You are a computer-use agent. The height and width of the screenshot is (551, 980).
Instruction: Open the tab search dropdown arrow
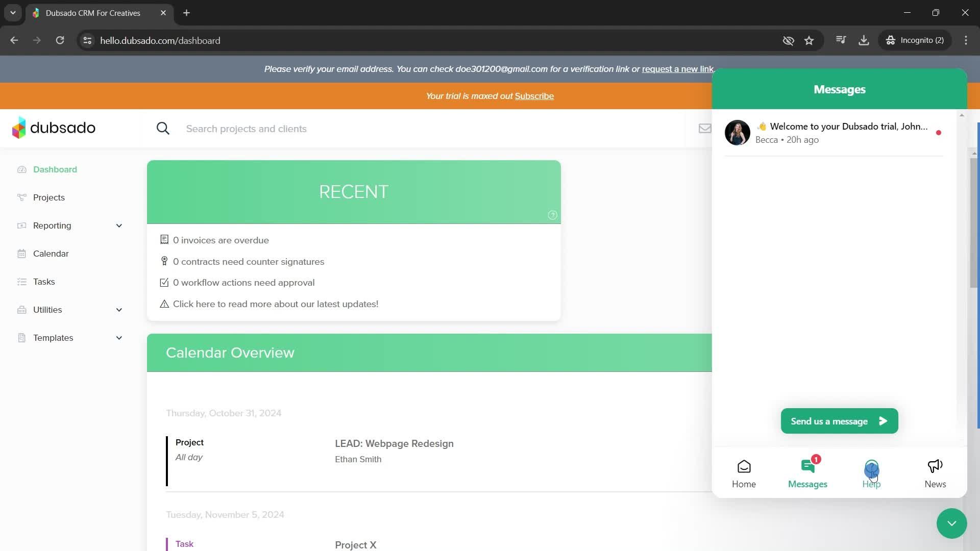point(13,13)
